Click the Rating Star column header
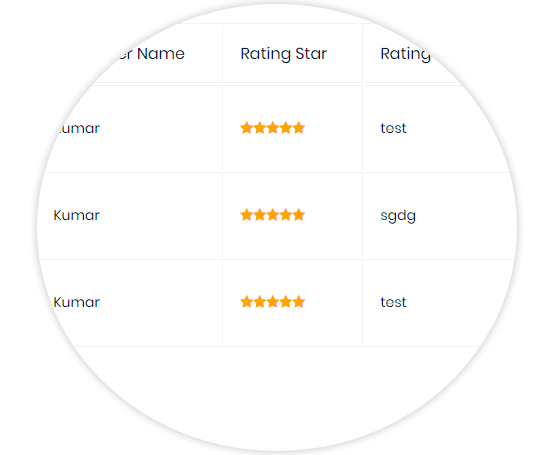 click(x=283, y=54)
